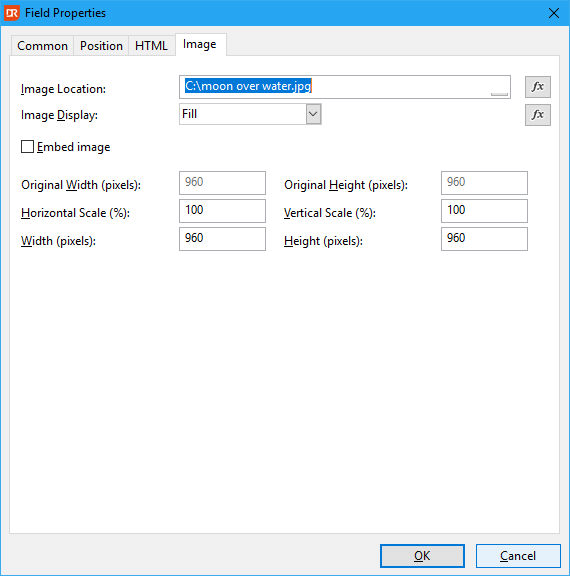Click the browse ellipsis in Image Location field
Viewport: 570px width, 576px height.
pyautogui.click(x=499, y=94)
